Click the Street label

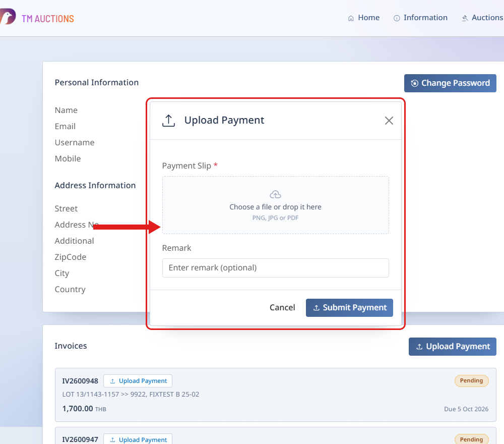tap(66, 209)
